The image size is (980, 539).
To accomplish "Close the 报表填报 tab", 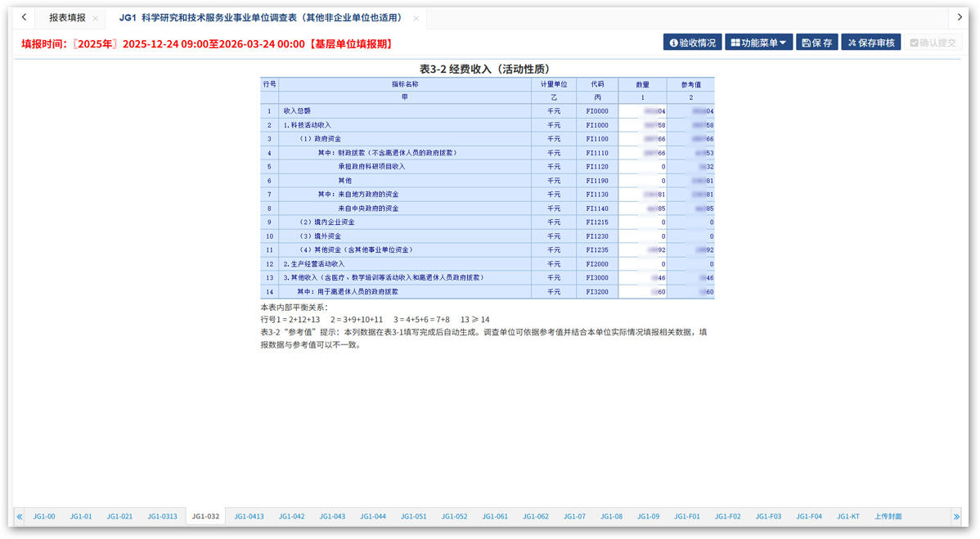I will point(96,18).
